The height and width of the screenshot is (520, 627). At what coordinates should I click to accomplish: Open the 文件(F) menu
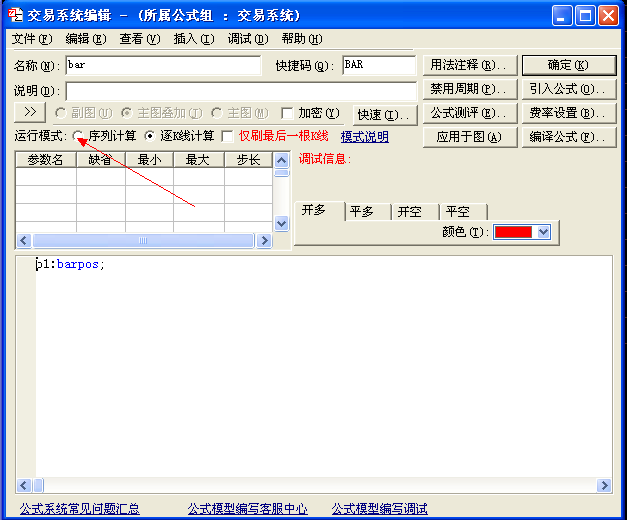[32, 39]
